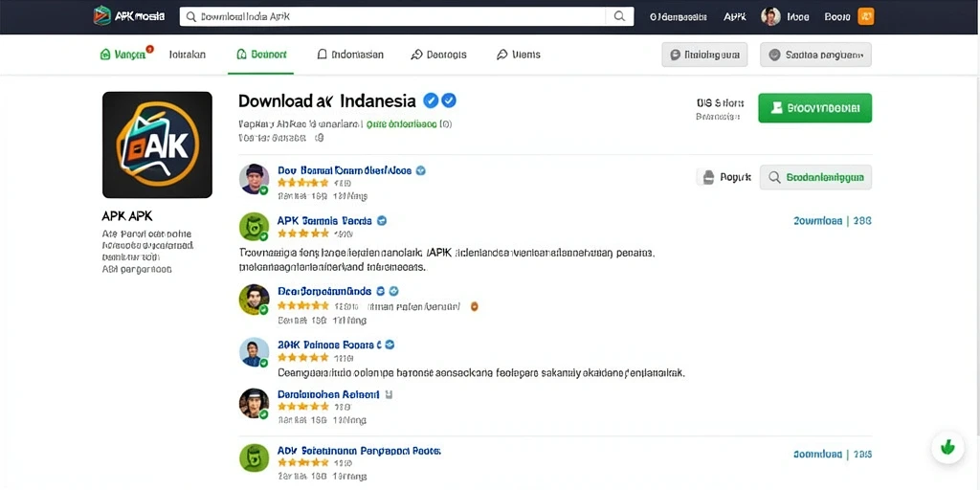The height and width of the screenshot is (490, 980).
Task: Open the fifth reviewer's dark avatar
Action: pos(254,403)
